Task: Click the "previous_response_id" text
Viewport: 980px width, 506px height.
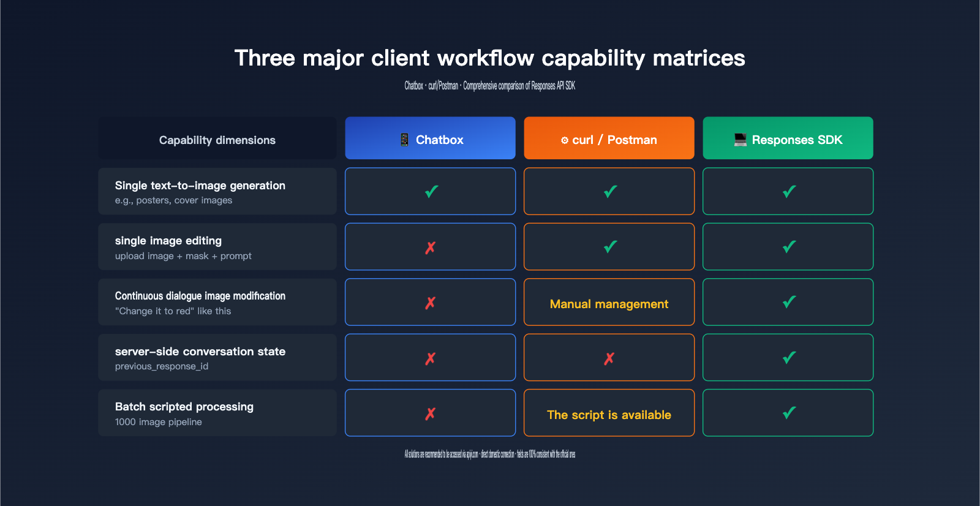Action: (x=162, y=366)
